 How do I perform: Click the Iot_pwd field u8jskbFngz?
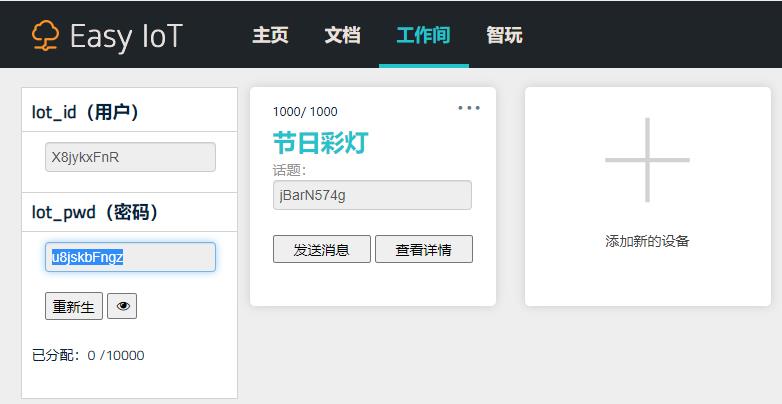[130, 257]
